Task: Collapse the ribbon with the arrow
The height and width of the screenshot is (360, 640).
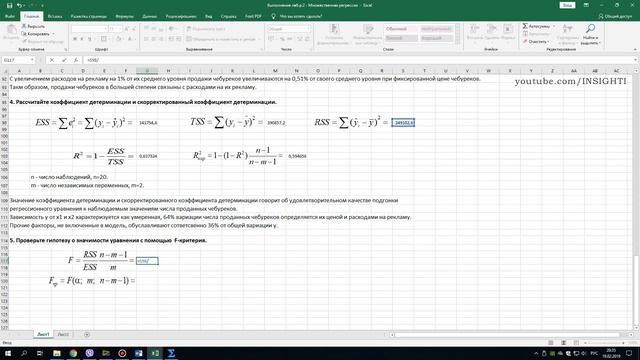Action: 635,49
